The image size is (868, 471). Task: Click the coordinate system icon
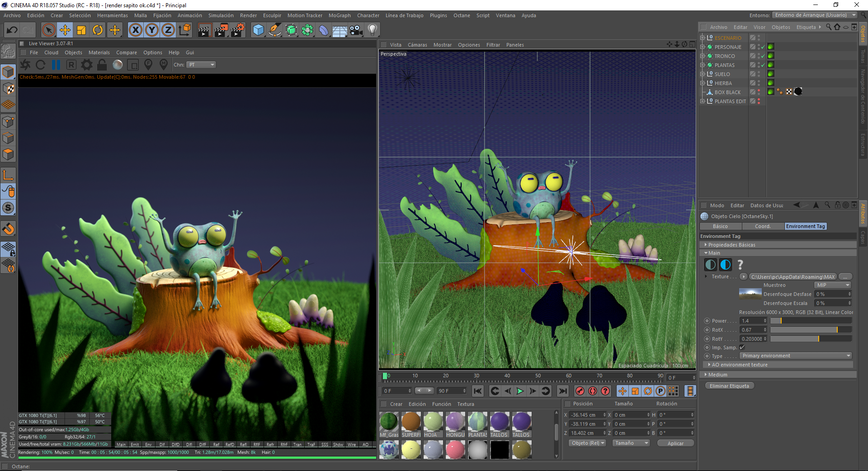tap(184, 30)
